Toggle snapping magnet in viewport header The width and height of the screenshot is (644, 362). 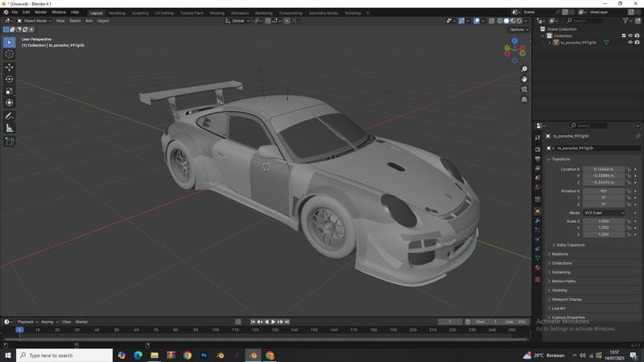(x=268, y=21)
